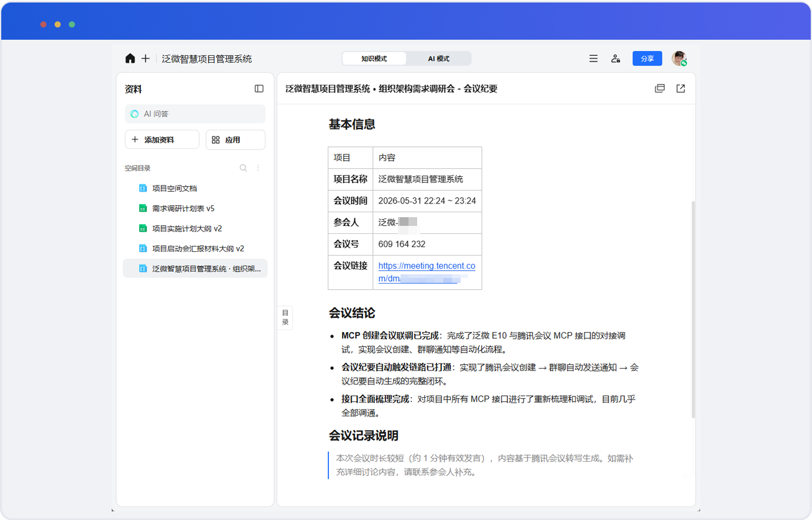Click the 会议记录说明 heading
This screenshot has width=812, height=520.
click(364, 436)
